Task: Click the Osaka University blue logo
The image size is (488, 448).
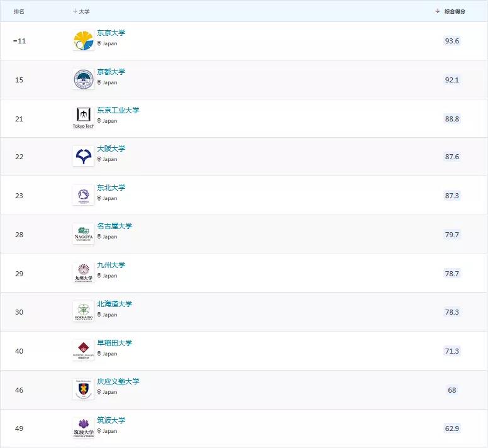Action: [83, 156]
